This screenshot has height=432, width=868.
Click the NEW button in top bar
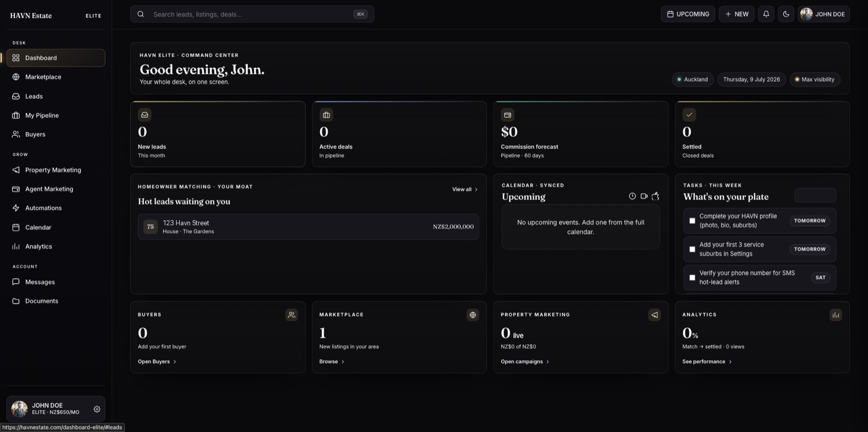[736, 14]
